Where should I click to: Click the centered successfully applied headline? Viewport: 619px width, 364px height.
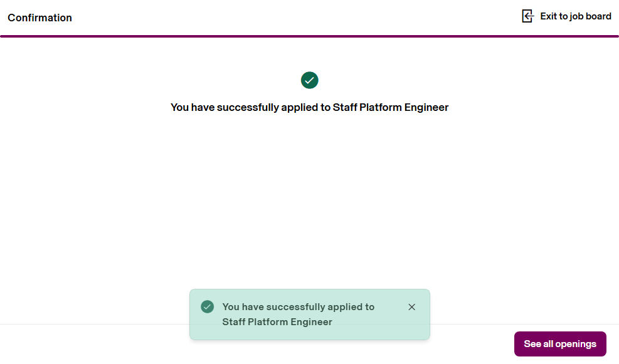click(309, 107)
